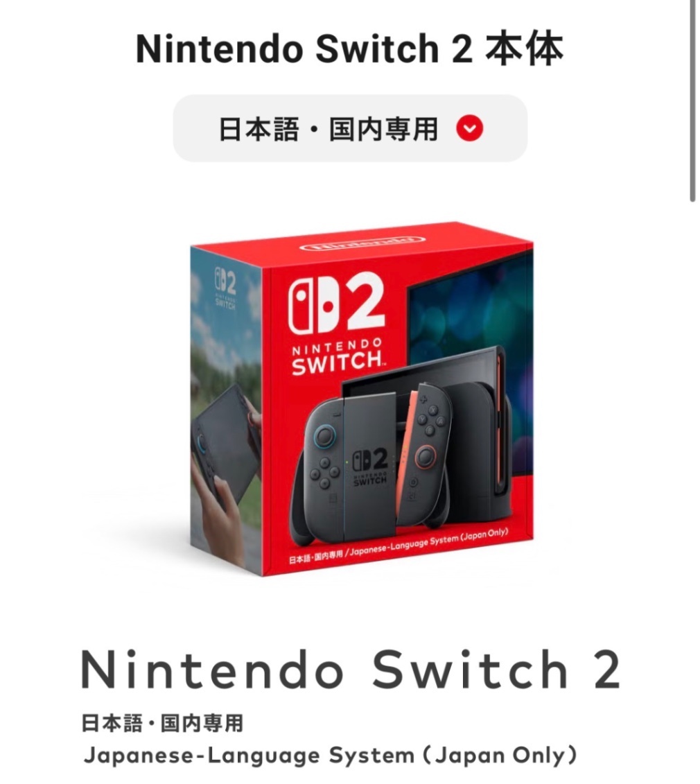Click the NINTENDO SWITCH wordmark on the box
The height and width of the screenshot is (784, 700).
coord(338,357)
